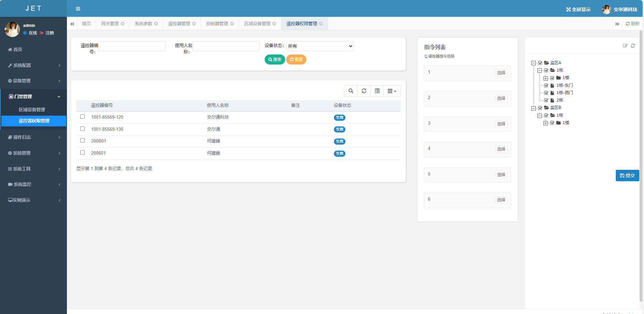Click the 重置 reset button
Viewport: 644px width, 314px height.
(x=296, y=60)
